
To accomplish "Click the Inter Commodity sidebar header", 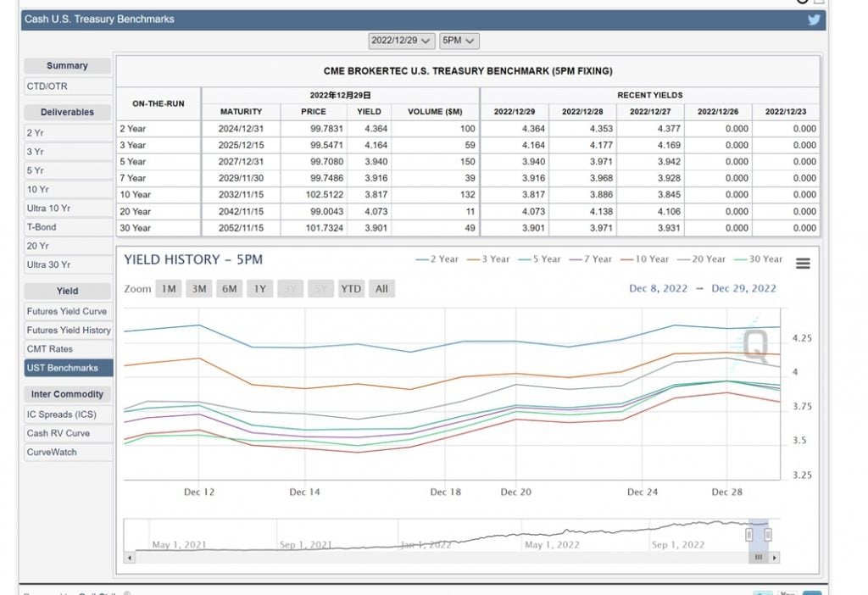I will (x=68, y=394).
